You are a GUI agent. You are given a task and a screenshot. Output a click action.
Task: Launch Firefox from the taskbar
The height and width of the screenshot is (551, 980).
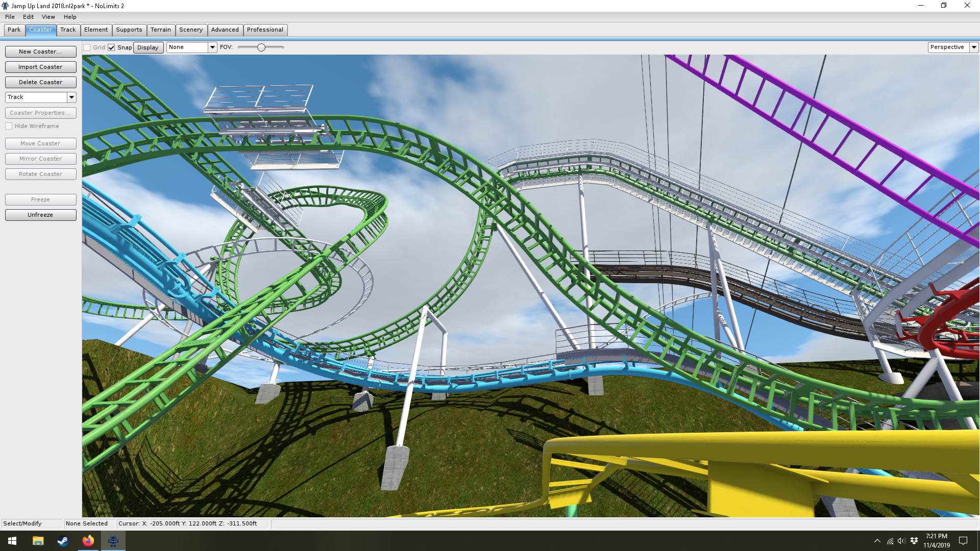click(88, 541)
